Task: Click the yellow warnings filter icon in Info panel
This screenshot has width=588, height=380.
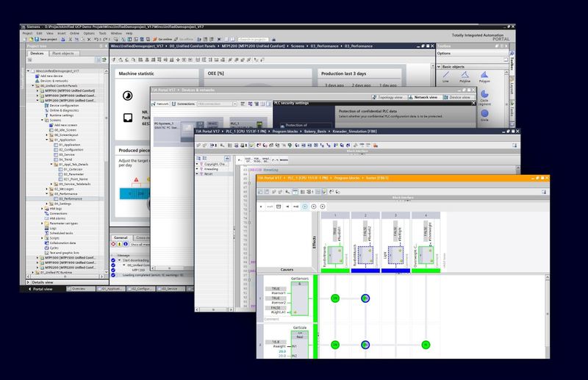Action: [x=120, y=244]
